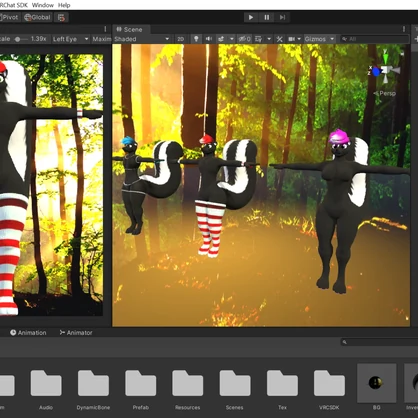Viewport: 418px width, 418px height.
Task: Click the scene camera settings icon
Action: click(292, 39)
